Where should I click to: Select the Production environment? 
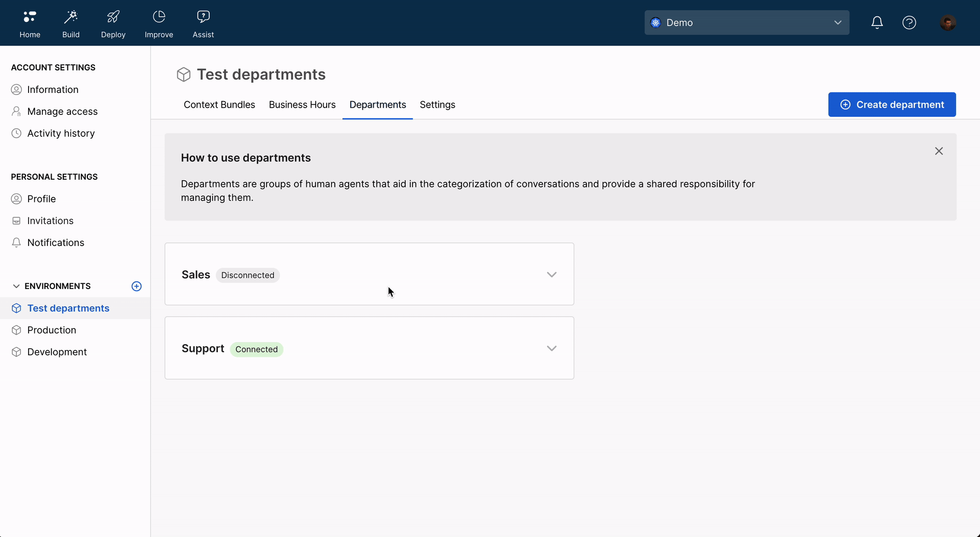tap(52, 330)
